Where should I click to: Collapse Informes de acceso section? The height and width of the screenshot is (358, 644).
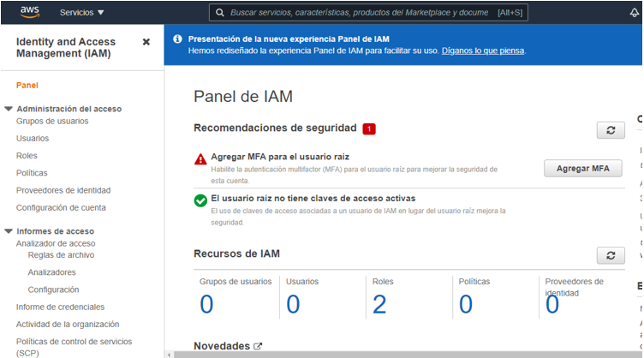[x=9, y=231]
